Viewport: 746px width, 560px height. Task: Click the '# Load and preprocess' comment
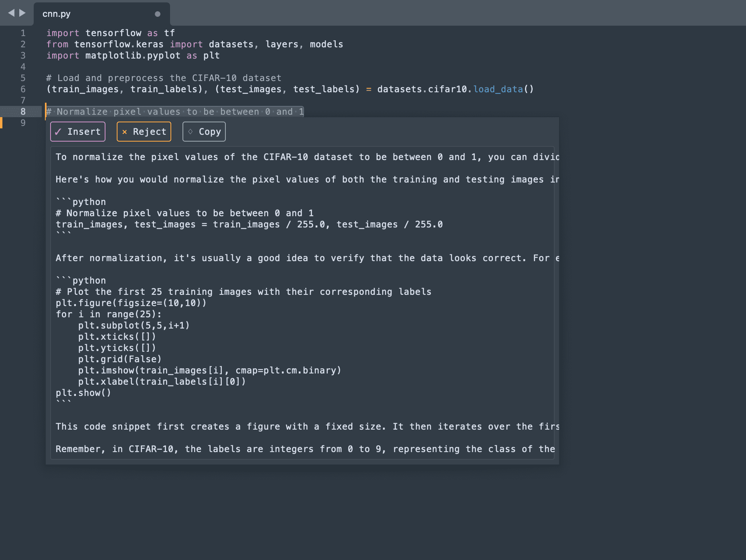[164, 78]
